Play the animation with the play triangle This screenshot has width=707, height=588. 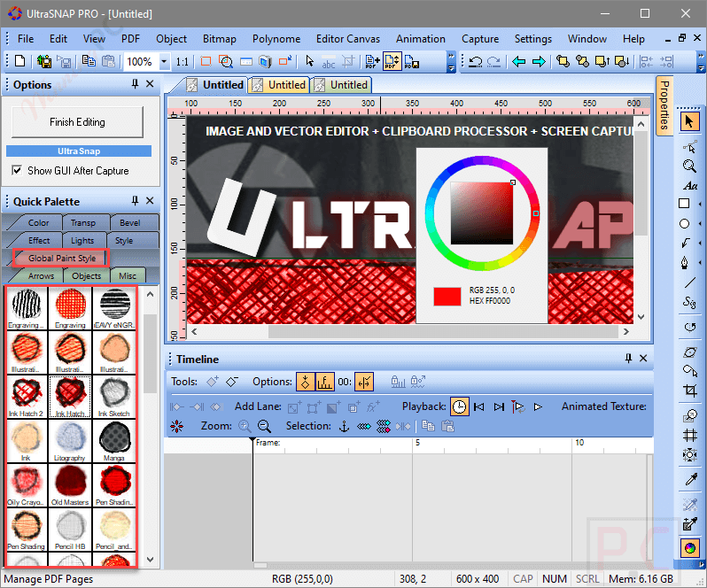[x=538, y=406]
